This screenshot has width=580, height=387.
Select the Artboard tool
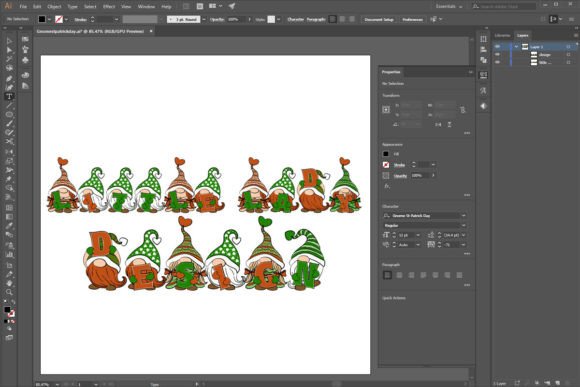coord(9,265)
